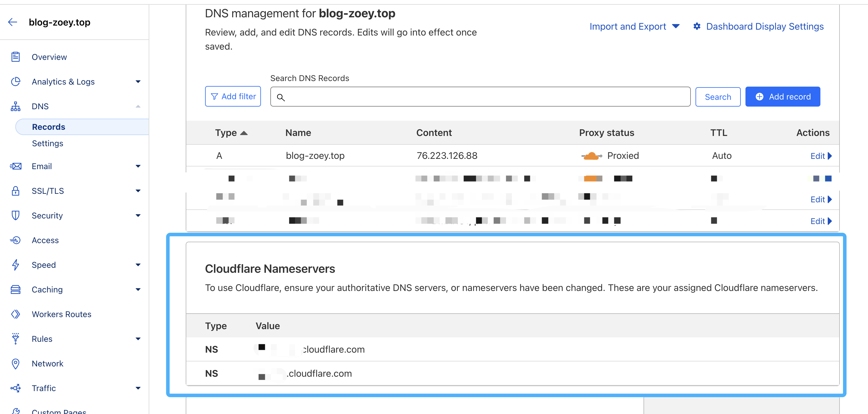Go back using the left arrow icon
Viewport: 868px width, 414px height.
pyautogui.click(x=12, y=22)
